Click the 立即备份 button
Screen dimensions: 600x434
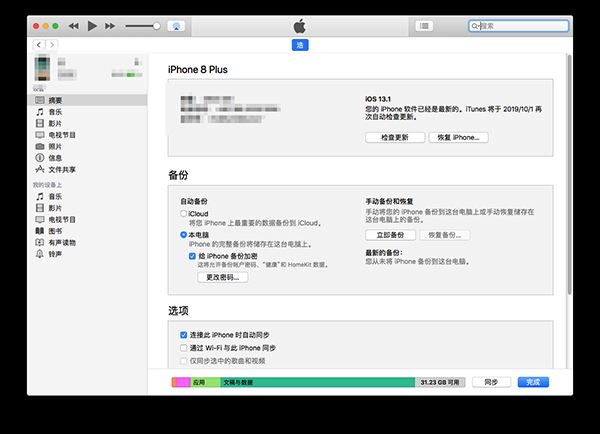[x=390, y=235]
